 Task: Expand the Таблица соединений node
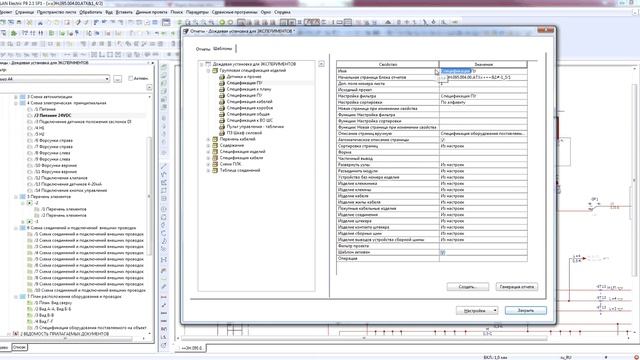pos(208,170)
